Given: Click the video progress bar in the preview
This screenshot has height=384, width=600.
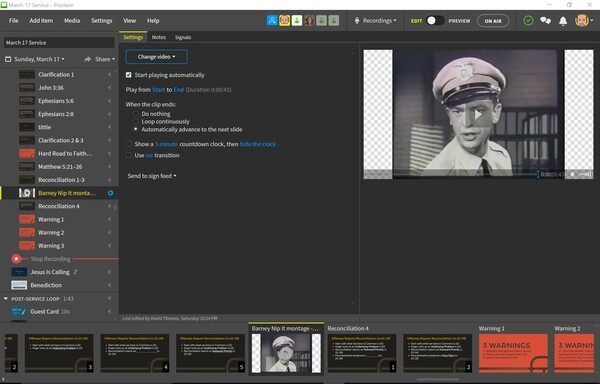Looking at the screenshot, I should [452, 174].
